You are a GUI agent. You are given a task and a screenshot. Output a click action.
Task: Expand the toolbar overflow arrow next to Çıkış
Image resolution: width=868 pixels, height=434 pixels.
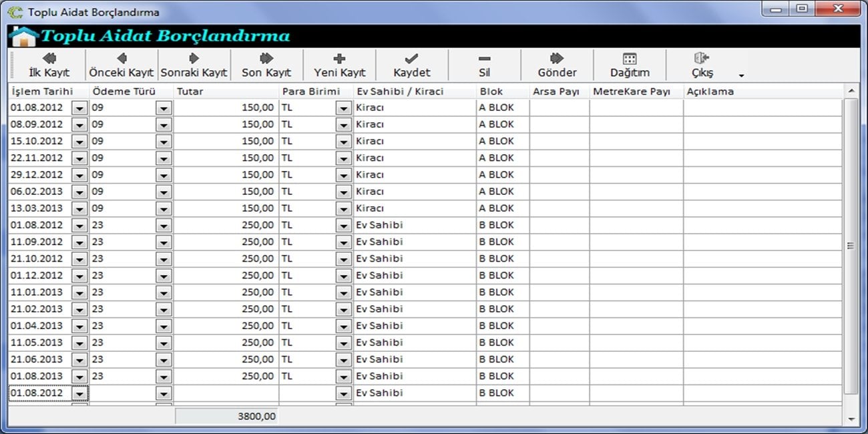tap(741, 75)
